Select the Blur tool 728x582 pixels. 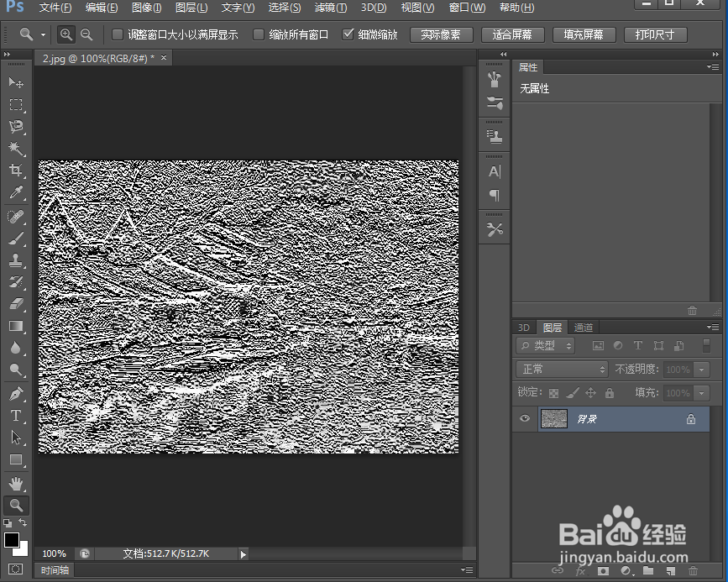[16, 348]
